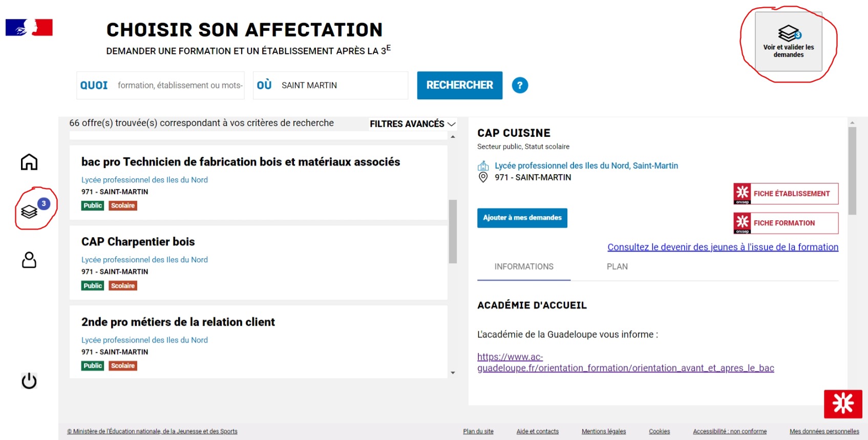
Task: Open the stacked layers demandes sidebar icon
Action: point(30,211)
